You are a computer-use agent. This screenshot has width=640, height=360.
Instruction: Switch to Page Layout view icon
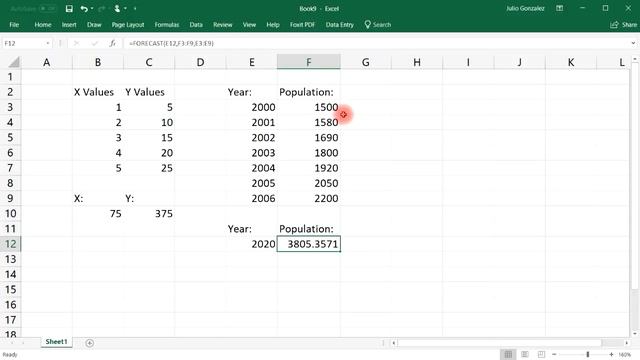click(525, 354)
